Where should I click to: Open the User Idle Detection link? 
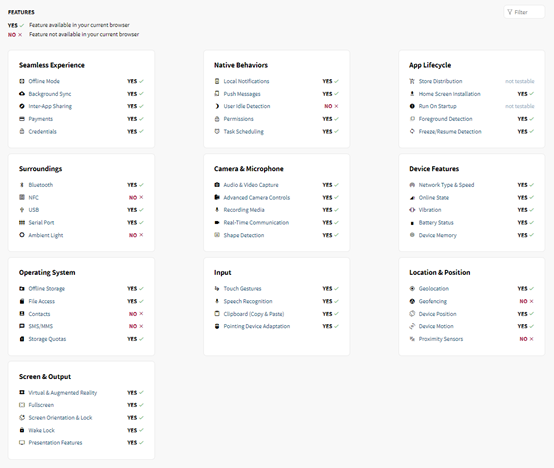247,106
